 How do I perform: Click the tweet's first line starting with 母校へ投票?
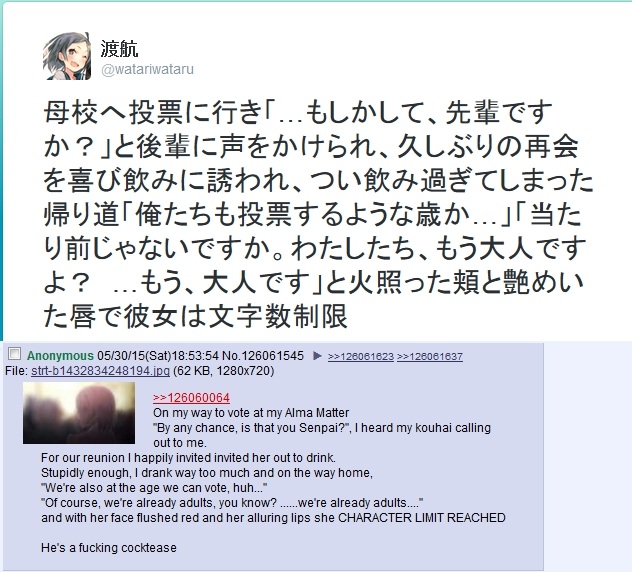coord(298,112)
